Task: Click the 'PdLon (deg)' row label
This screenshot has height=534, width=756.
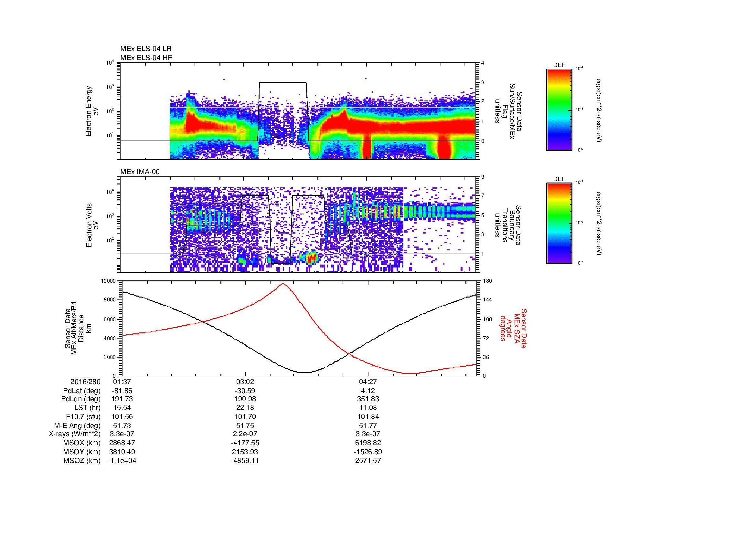Action: (x=81, y=399)
